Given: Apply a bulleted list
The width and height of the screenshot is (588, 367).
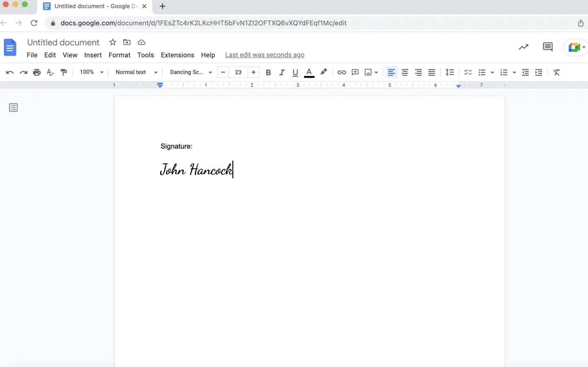Looking at the screenshot, I should click(482, 72).
